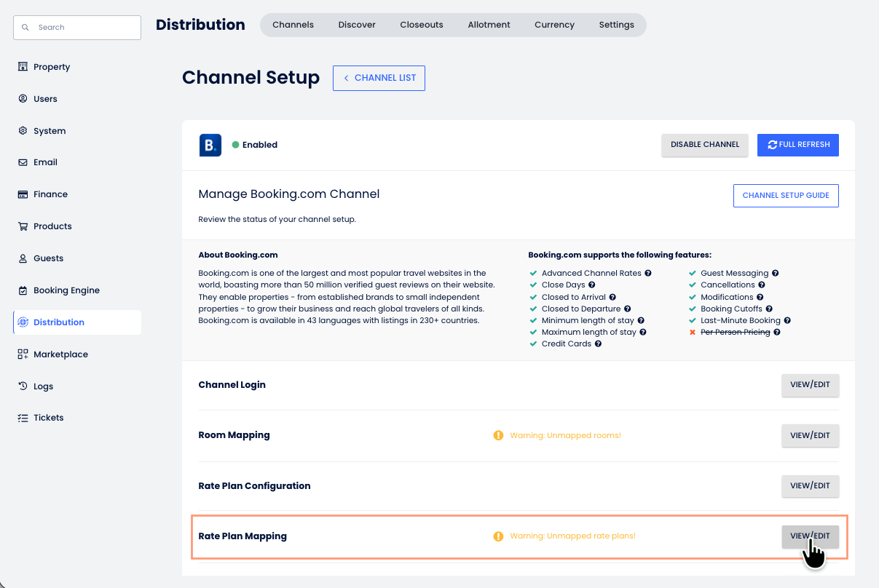Click help icon beside Maximum length of stay

coord(643,332)
